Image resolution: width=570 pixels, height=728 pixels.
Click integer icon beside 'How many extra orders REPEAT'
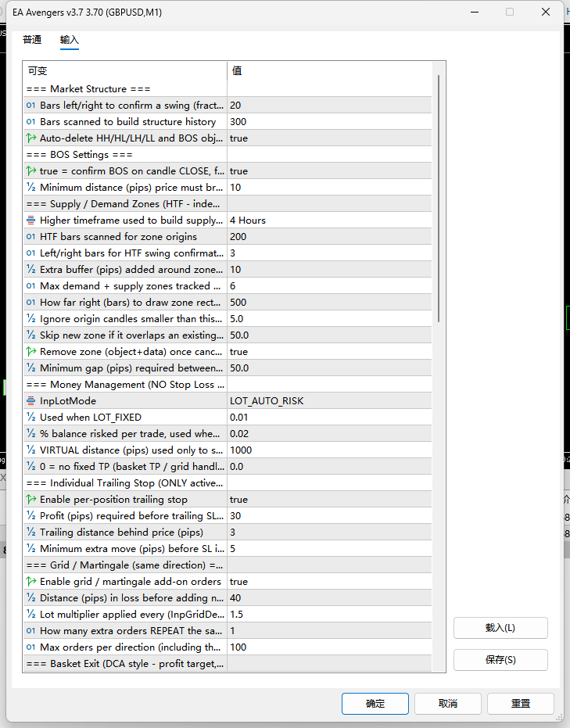[30, 631]
